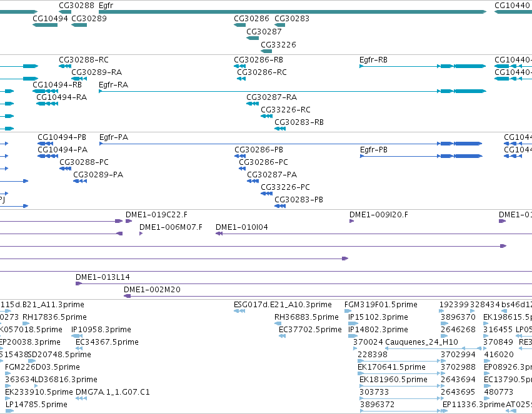The height and width of the screenshot is (414, 532).
Task: Click the Cauquenes_24_H10 EST label
Action: pos(421,342)
